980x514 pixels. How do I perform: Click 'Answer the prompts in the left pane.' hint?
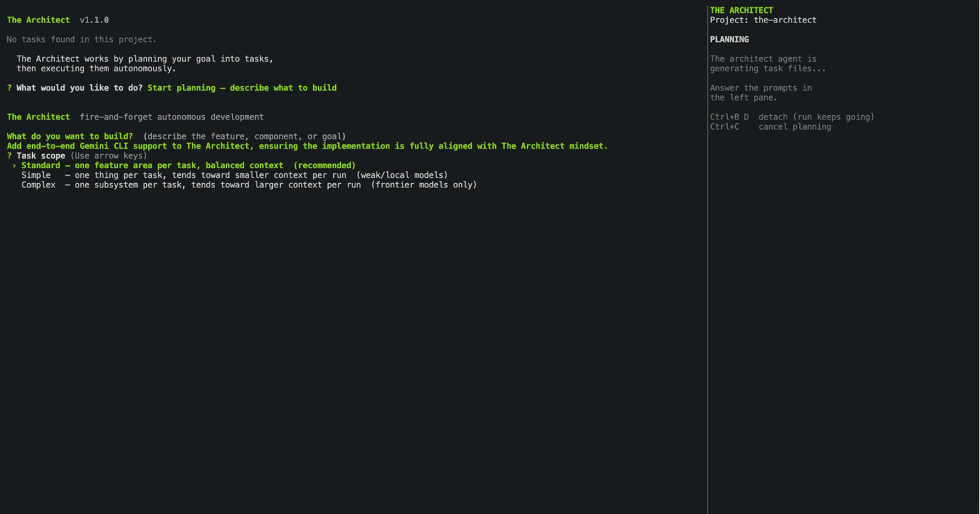pyautogui.click(x=761, y=93)
